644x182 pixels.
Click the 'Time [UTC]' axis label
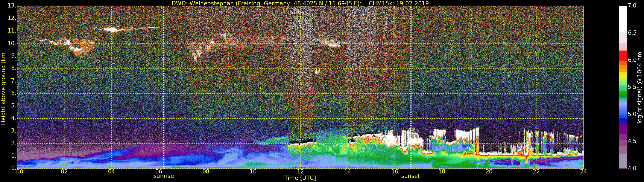tap(300, 178)
